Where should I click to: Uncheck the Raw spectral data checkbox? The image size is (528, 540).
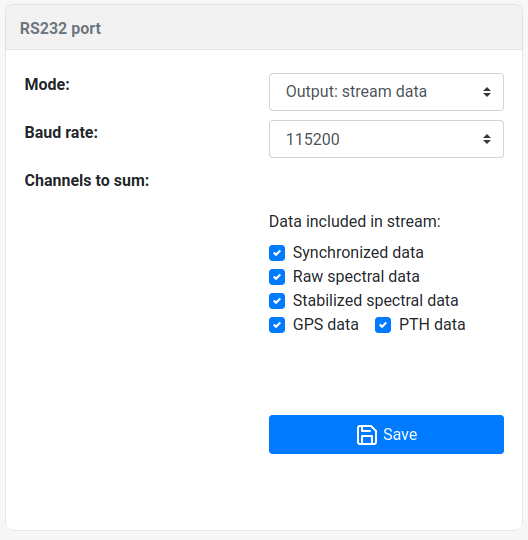point(277,277)
